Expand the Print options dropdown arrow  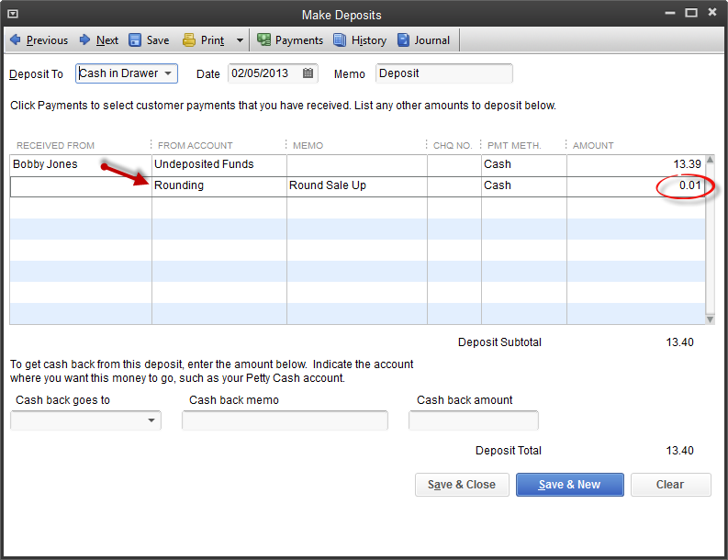coord(240,40)
